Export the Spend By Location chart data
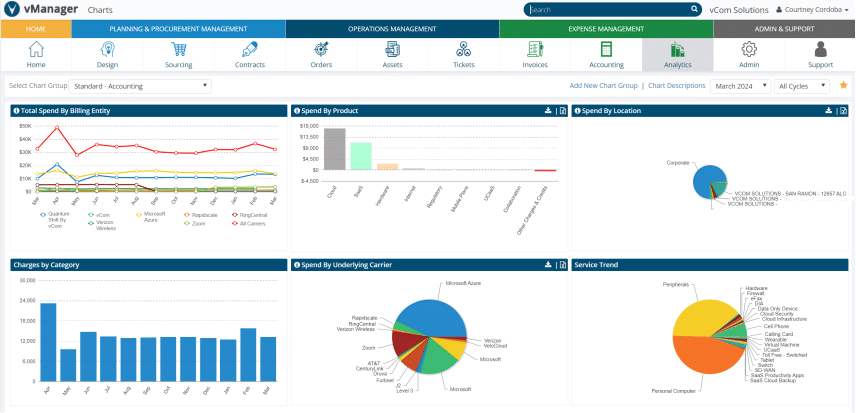The image size is (856, 413). point(843,111)
